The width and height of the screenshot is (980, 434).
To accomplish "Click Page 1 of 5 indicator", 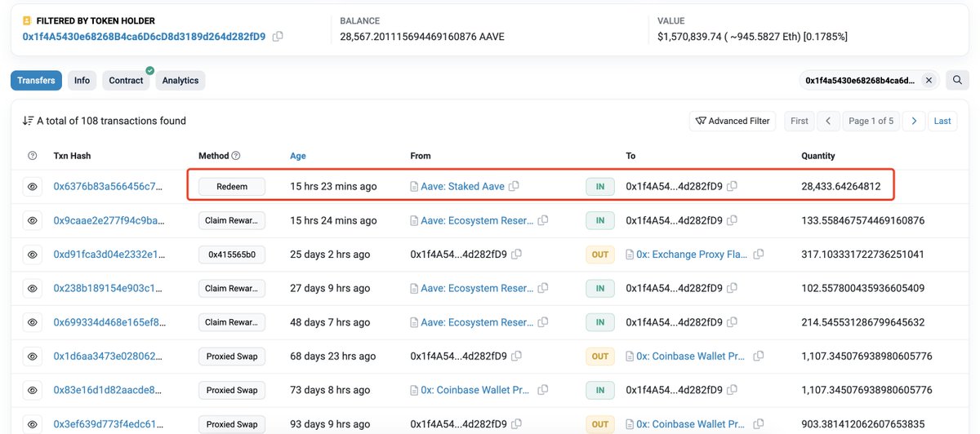I will [871, 121].
